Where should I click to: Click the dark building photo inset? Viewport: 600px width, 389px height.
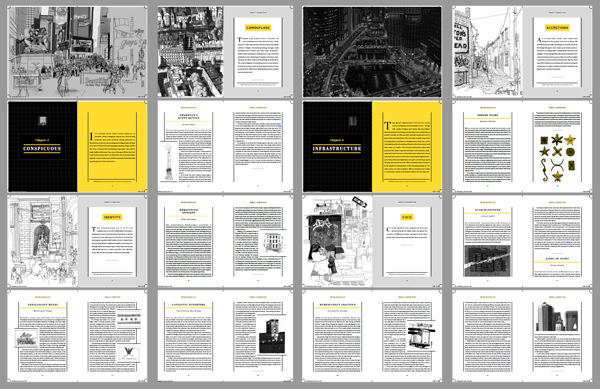pyautogui.click(x=272, y=336)
